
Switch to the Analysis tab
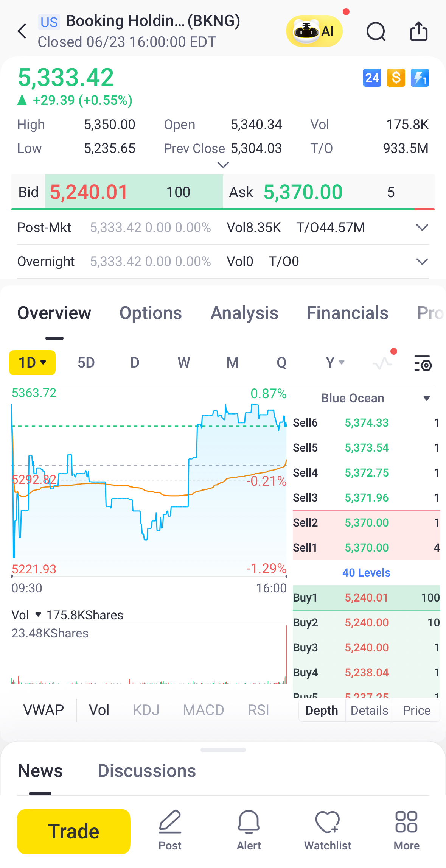point(244,313)
